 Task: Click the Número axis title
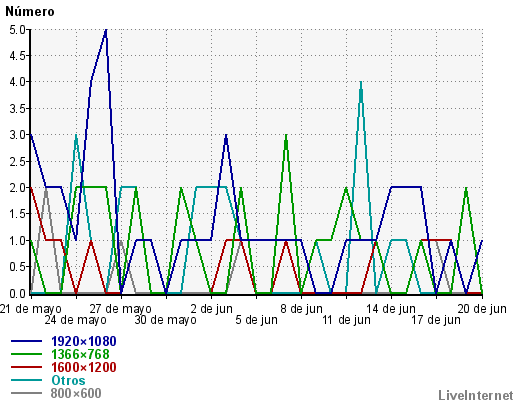coord(30,11)
